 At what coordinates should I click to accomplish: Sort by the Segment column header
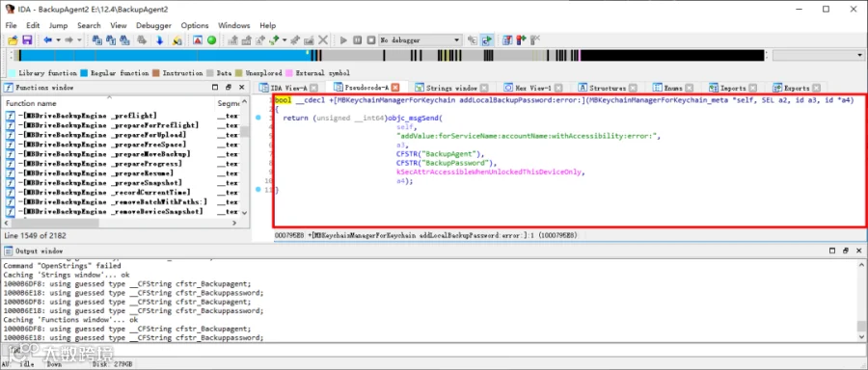pos(228,103)
